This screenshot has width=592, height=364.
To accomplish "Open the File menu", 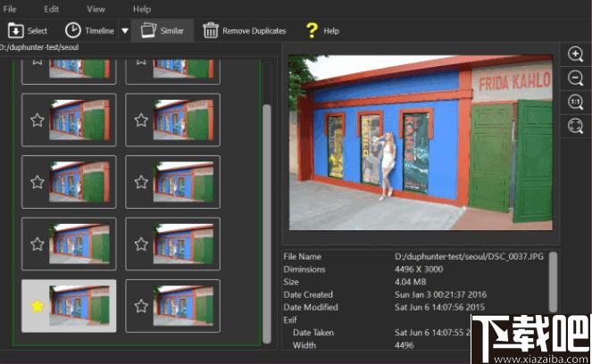I will (10, 9).
